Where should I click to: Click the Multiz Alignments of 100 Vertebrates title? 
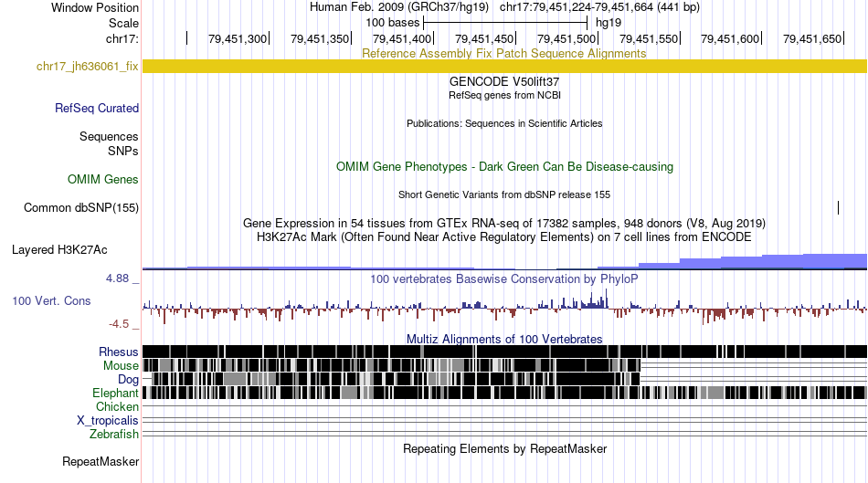pyautogui.click(x=504, y=339)
